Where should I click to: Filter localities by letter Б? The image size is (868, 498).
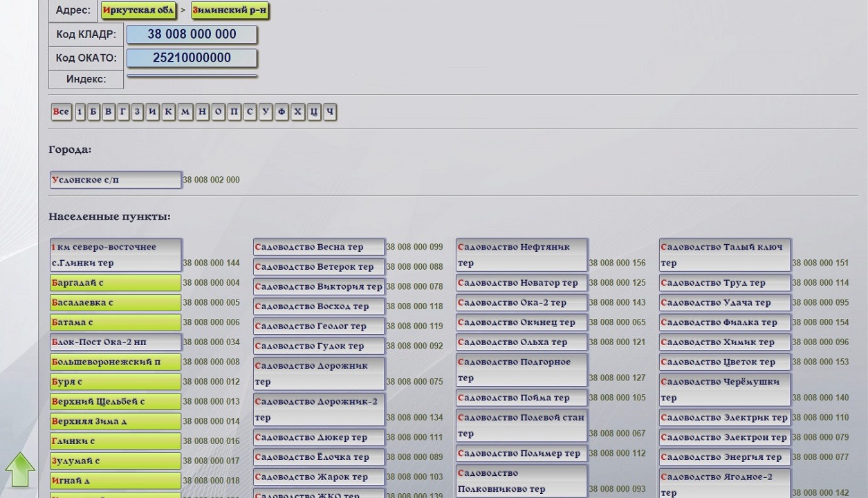click(93, 112)
